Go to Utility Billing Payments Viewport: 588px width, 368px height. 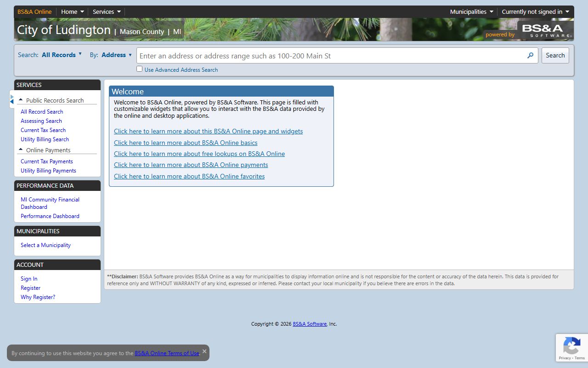pos(48,171)
